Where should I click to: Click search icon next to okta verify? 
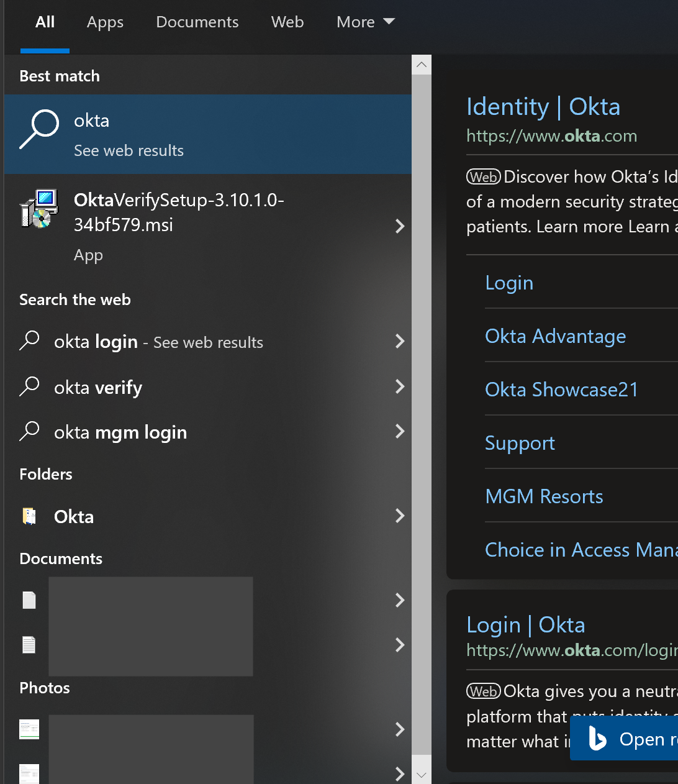click(29, 386)
